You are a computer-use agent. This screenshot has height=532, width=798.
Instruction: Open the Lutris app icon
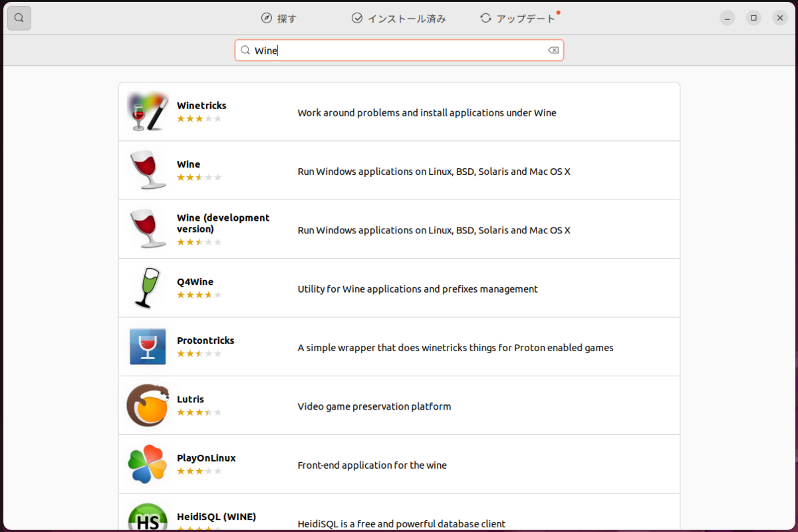[148, 405]
